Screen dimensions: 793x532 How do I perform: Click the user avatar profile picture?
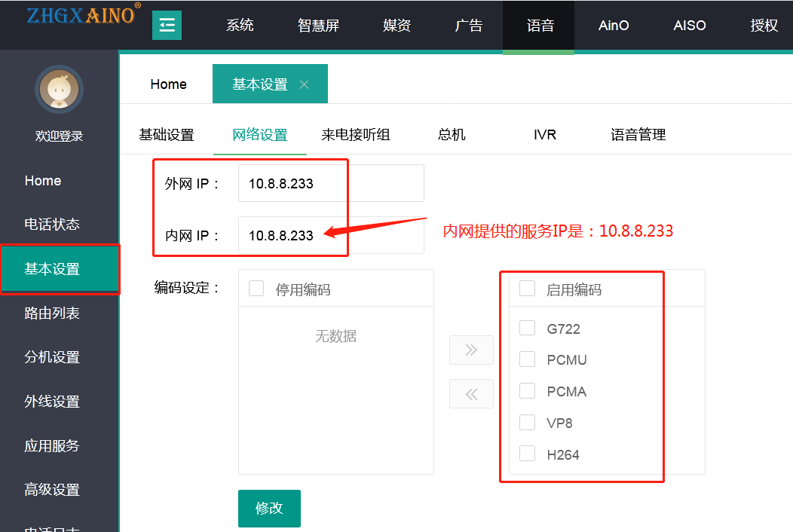coord(59,89)
